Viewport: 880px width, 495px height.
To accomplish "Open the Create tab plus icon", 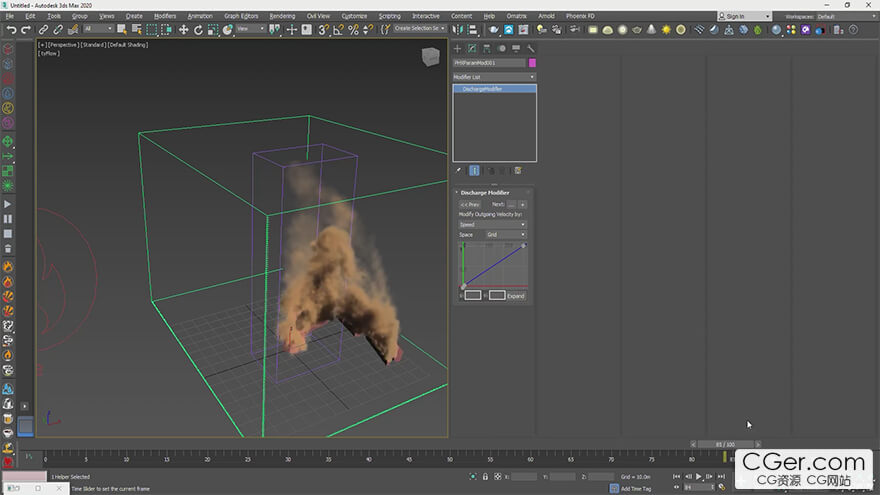I will point(458,48).
